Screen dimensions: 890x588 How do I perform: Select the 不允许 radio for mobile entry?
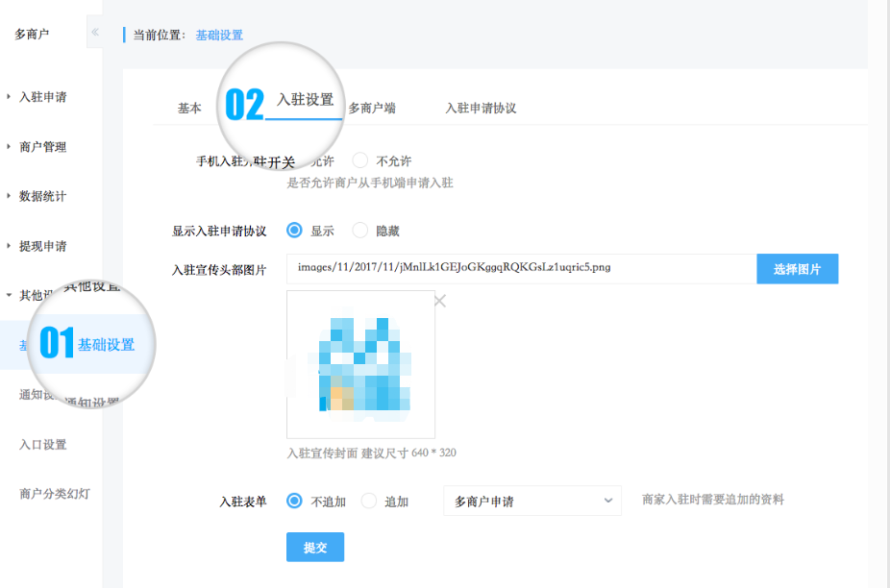pos(359,160)
